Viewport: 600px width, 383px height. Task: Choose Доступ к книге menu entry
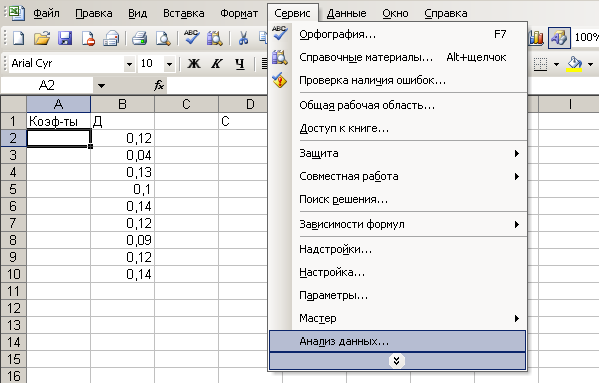click(397, 128)
